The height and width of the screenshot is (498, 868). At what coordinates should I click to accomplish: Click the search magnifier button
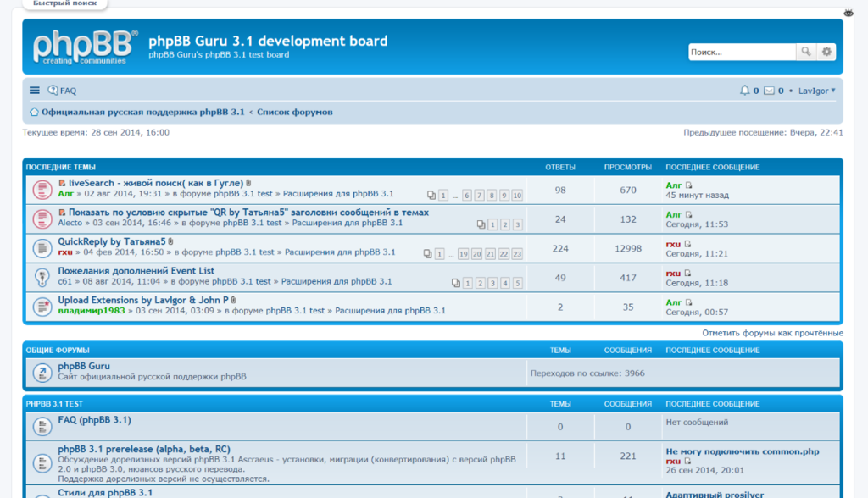[806, 52]
